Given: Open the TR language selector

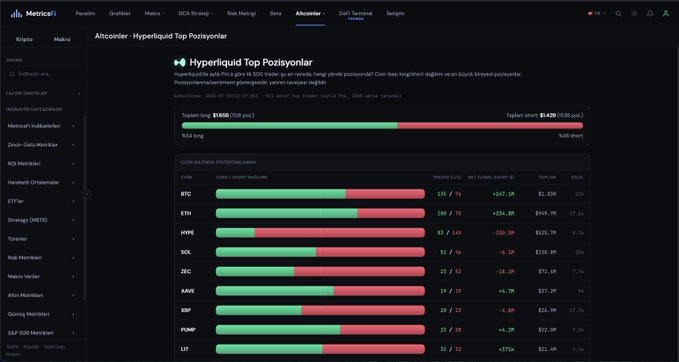Looking at the screenshot, I should tap(597, 13).
